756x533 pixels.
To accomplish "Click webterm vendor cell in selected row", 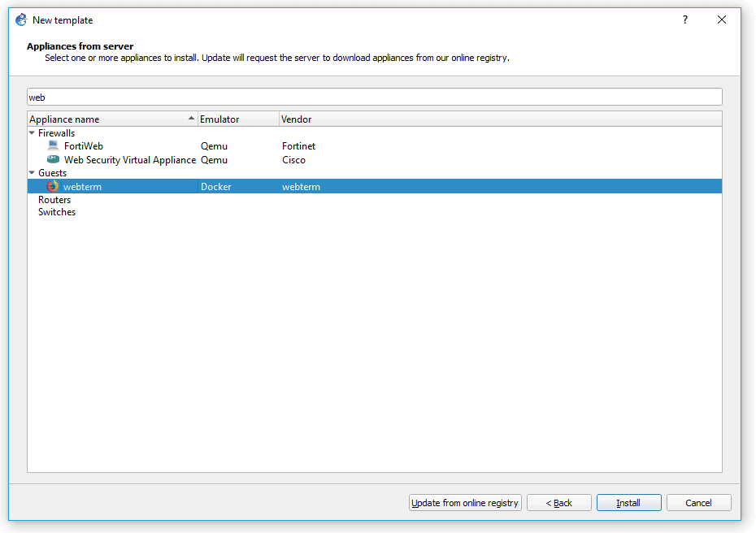I will tap(301, 187).
